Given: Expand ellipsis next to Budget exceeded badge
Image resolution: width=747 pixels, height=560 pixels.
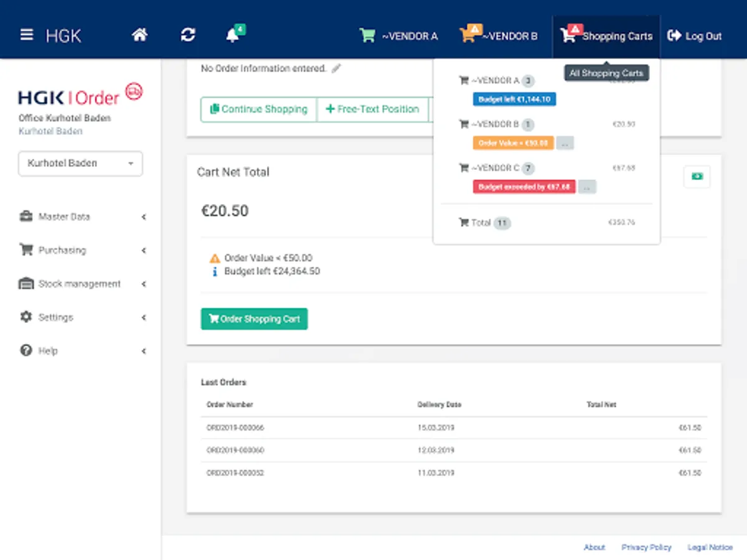Looking at the screenshot, I should click(587, 187).
